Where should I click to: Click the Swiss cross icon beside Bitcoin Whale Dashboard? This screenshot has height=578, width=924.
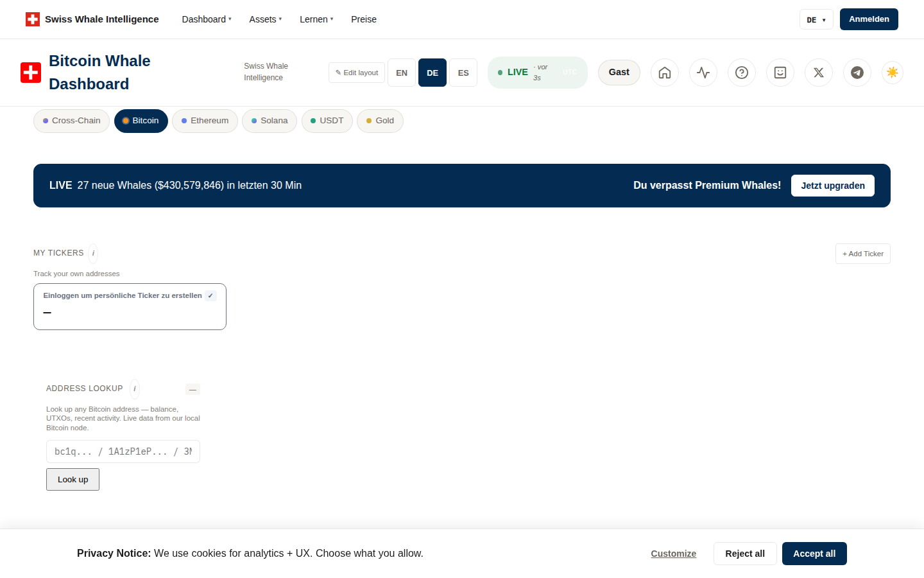31,73
